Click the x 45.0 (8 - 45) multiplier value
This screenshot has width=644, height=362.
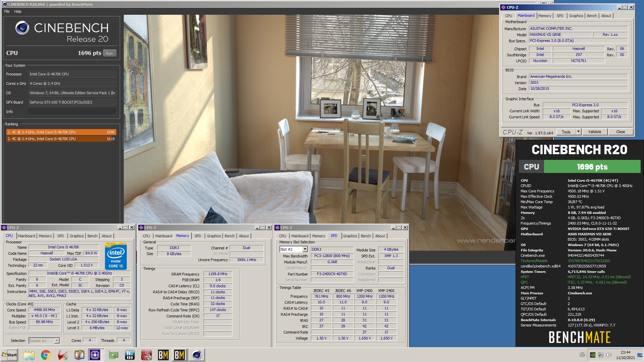[x=44, y=316]
